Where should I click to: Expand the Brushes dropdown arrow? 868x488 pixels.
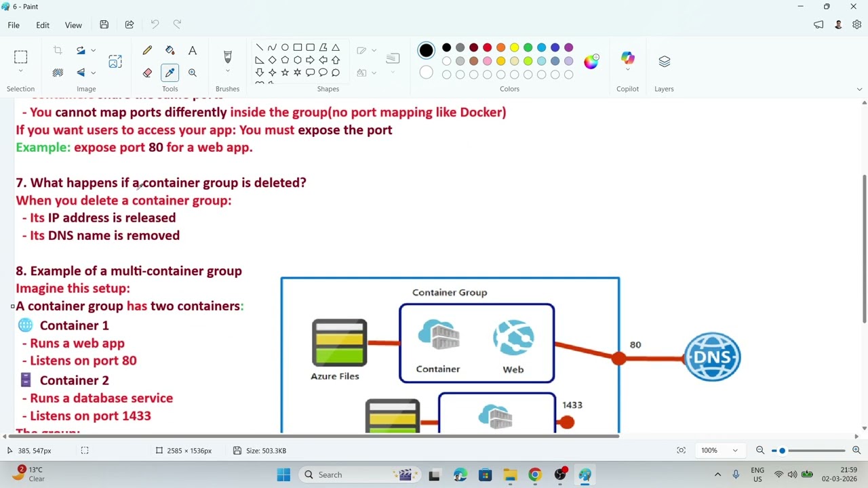(x=227, y=71)
